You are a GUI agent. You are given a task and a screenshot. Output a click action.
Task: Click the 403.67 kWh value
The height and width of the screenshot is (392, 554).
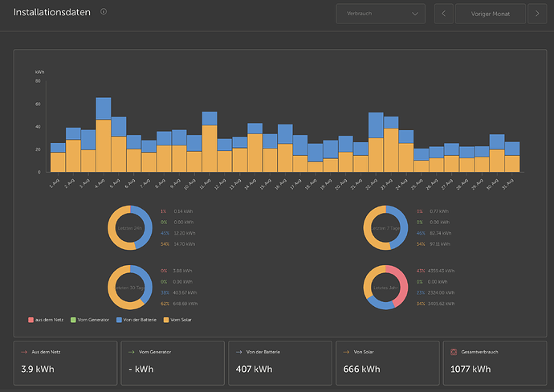pos(185,292)
